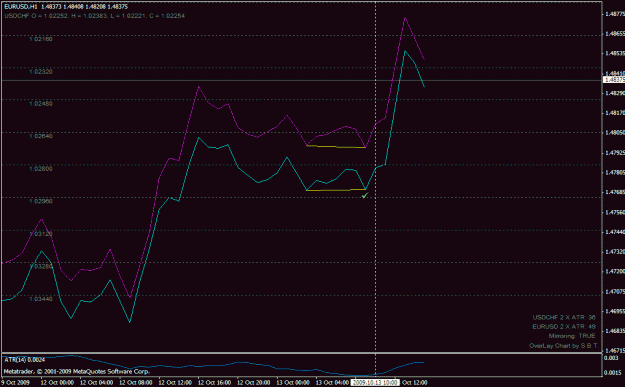Image resolution: width=625 pixels, height=387 pixels.
Task: Click the highlighted current price label 1.48375
Action: click(x=614, y=80)
